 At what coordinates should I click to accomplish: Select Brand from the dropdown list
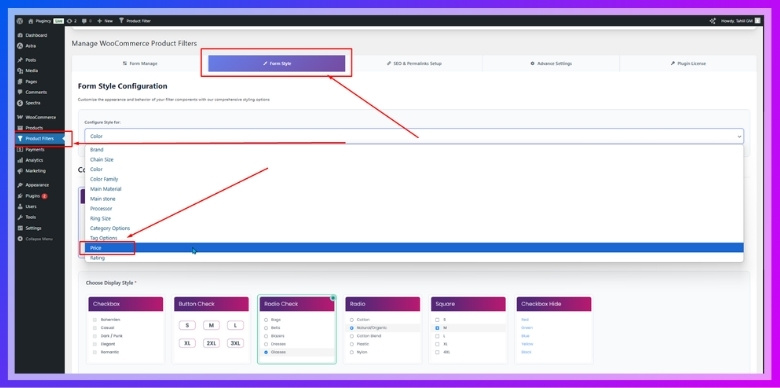tap(414, 150)
